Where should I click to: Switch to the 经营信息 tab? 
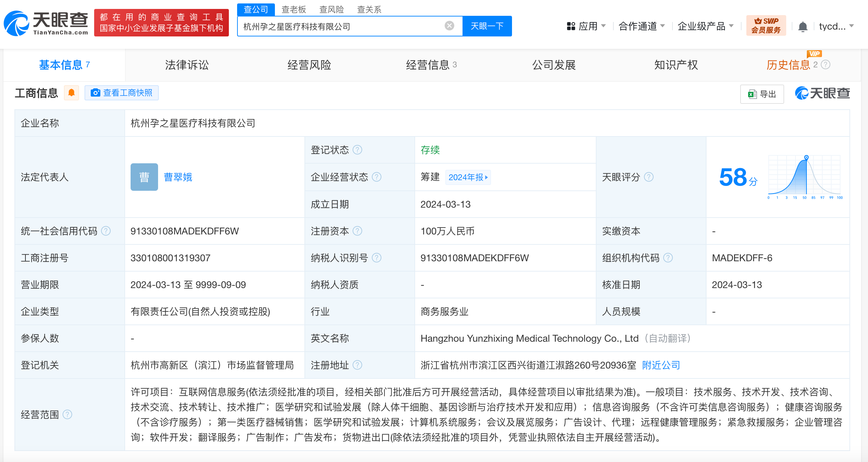[431, 65]
